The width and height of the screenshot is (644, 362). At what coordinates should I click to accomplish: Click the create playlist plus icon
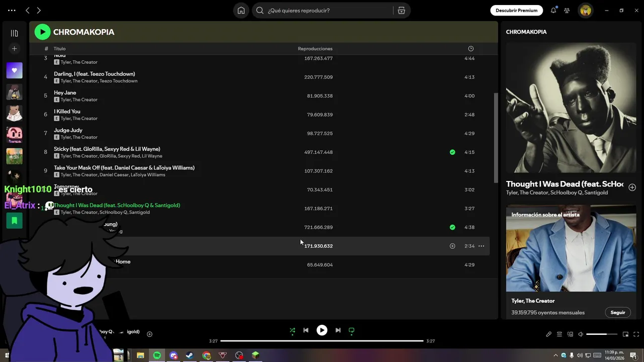(x=14, y=49)
